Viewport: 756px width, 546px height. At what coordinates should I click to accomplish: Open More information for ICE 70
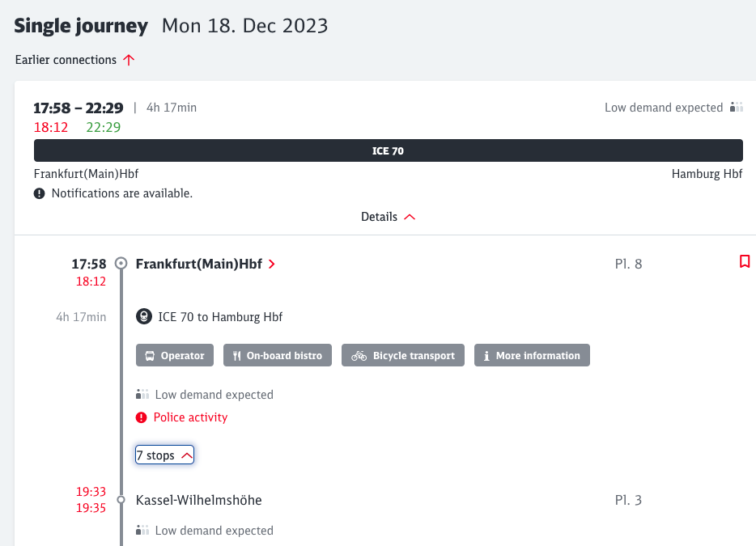tap(531, 356)
